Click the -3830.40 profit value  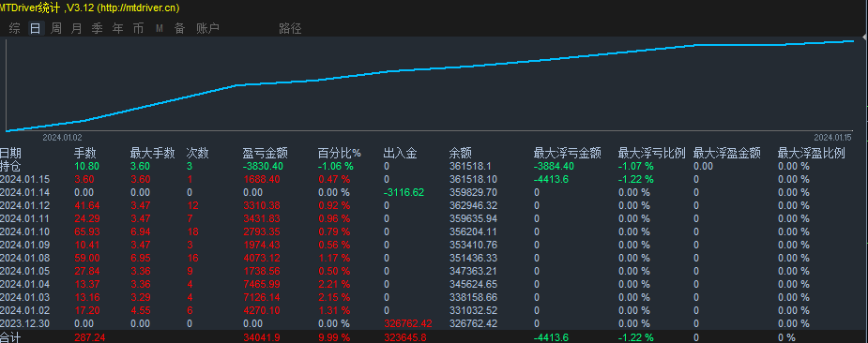coord(263,166)
